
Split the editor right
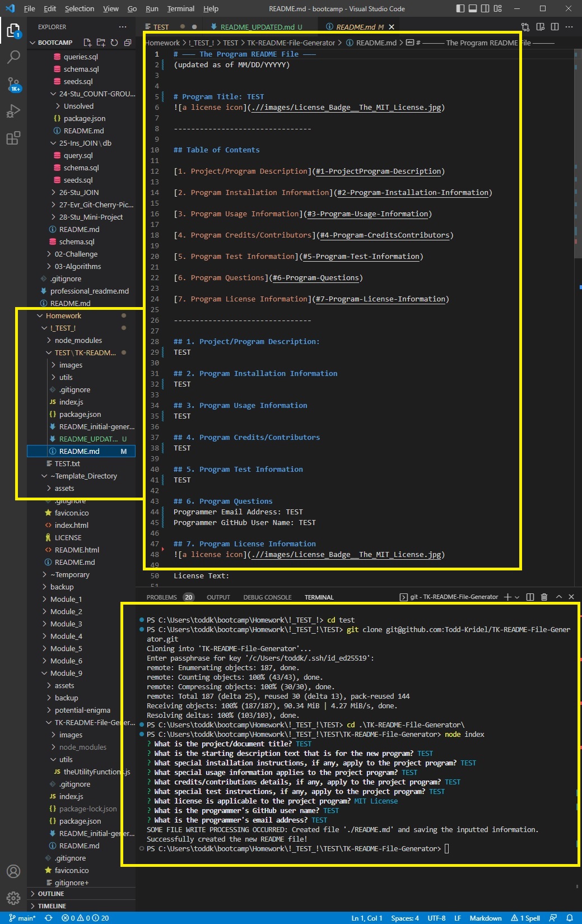pyautogui.click(x=555, y=27)
